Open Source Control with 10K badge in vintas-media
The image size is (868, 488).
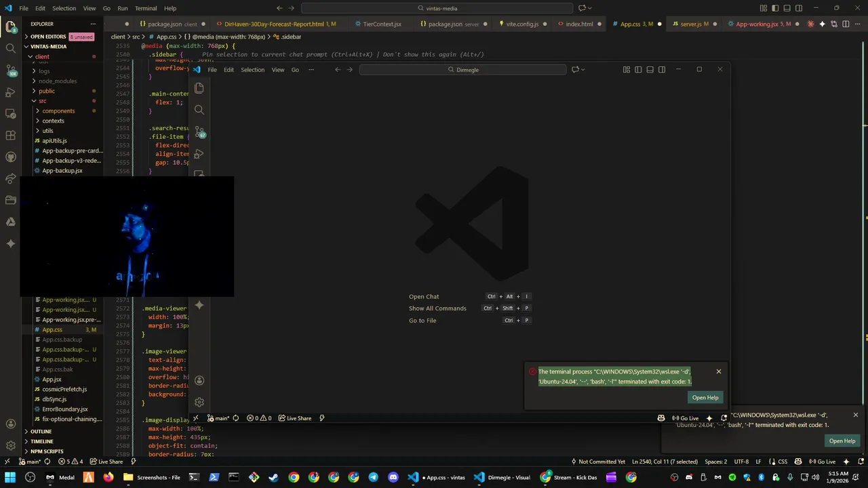click(x=11, y=70)
